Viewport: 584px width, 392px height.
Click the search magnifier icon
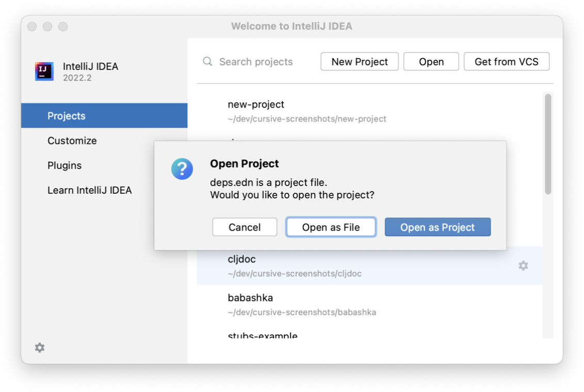207,61
